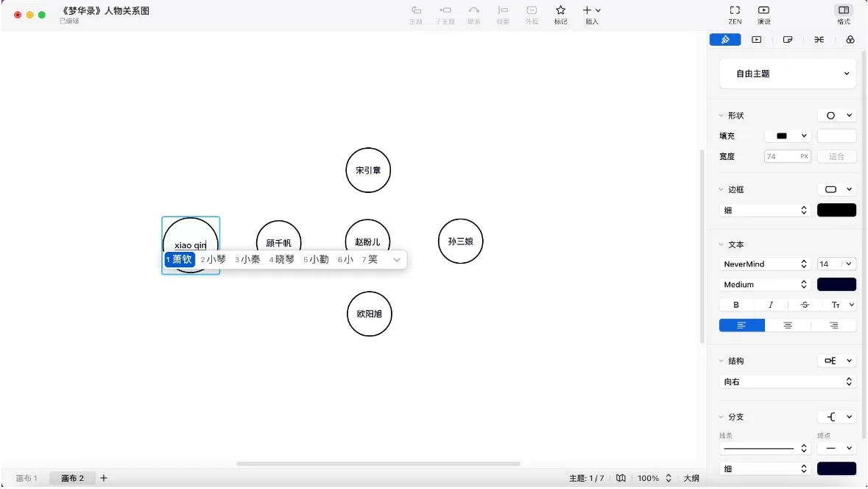
Task: Select the 欧阳旭 topic node
Action: pos(370,314)
